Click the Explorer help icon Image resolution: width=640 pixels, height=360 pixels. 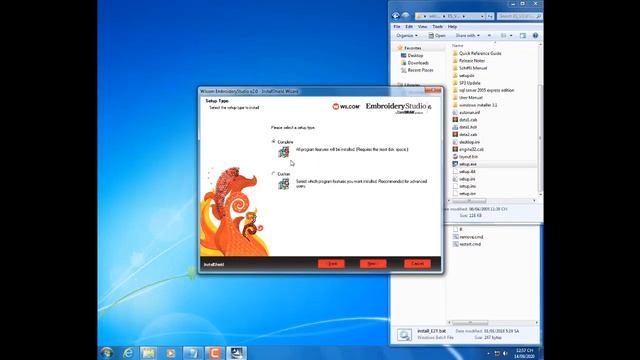pos(535,36)
